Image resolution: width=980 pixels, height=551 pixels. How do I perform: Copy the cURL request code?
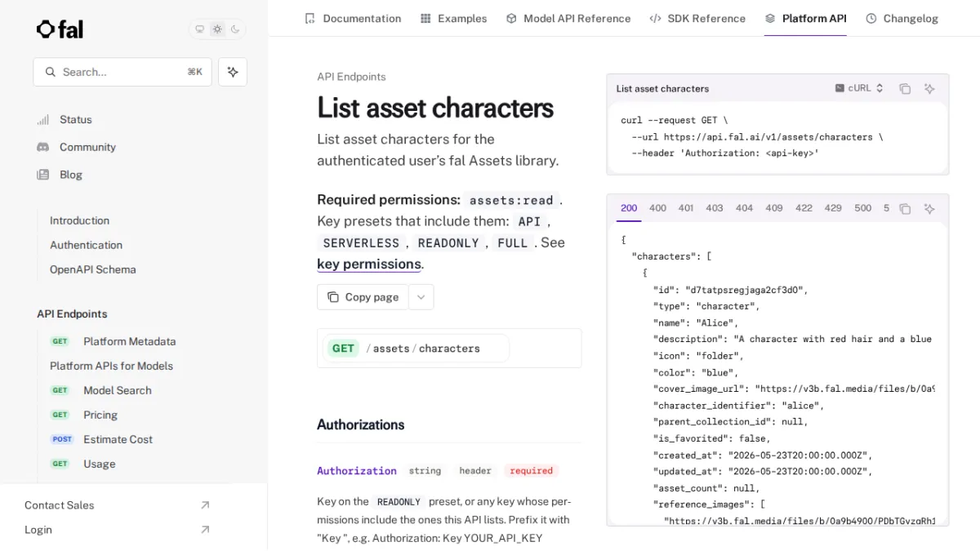click(x=905, y=88)
